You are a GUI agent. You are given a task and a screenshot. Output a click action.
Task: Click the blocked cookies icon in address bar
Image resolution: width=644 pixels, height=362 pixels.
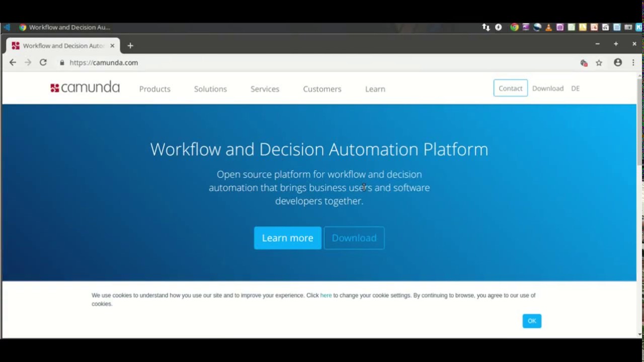click(x=584, y=63)
